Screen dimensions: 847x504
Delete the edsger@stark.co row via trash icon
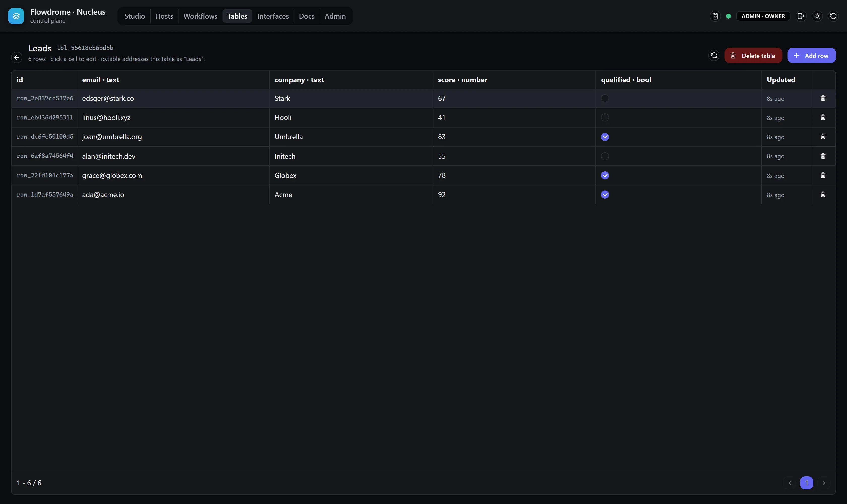pyautogui.click(x=823, y=98)
